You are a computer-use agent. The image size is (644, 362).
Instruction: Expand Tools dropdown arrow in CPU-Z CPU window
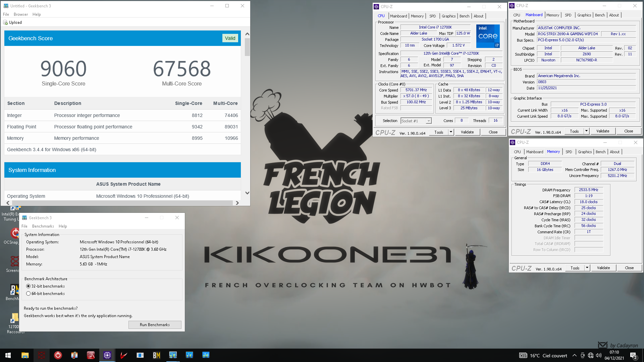coord(451,132)
